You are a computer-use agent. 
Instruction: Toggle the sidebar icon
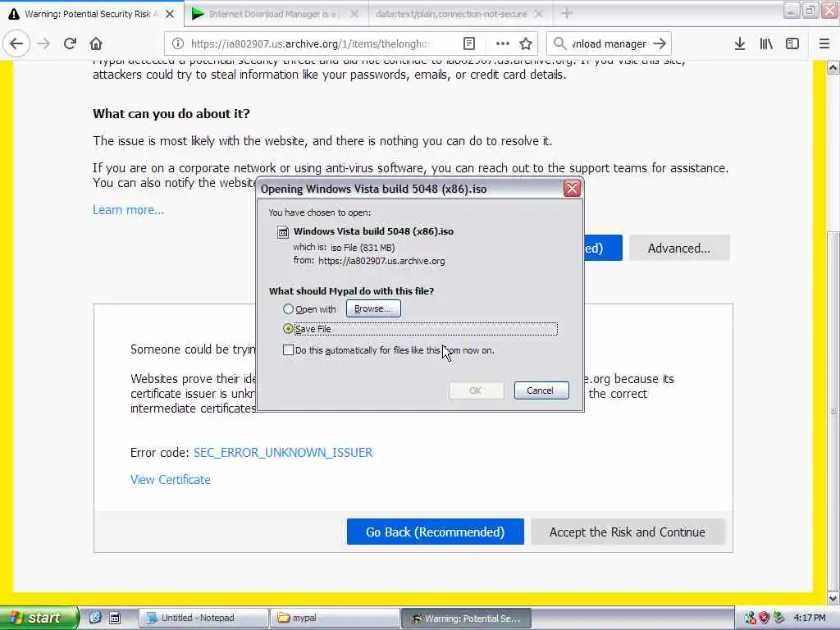[792, 43]
